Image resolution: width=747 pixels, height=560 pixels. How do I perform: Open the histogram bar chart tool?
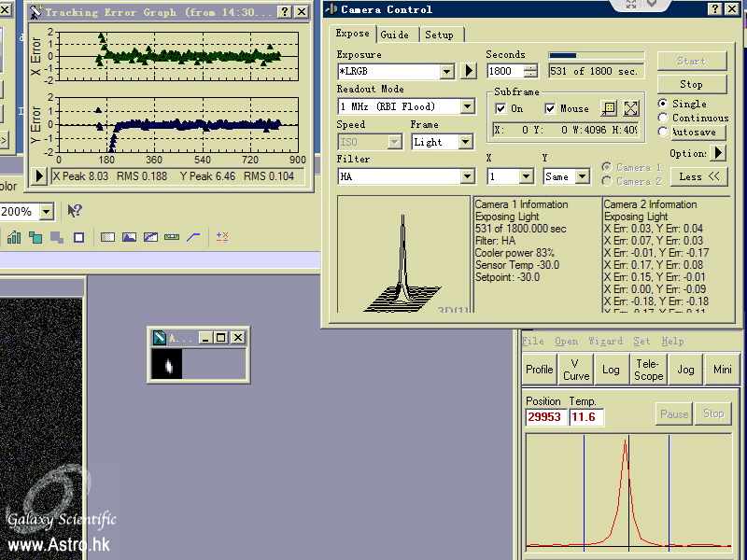pos(14,237)
